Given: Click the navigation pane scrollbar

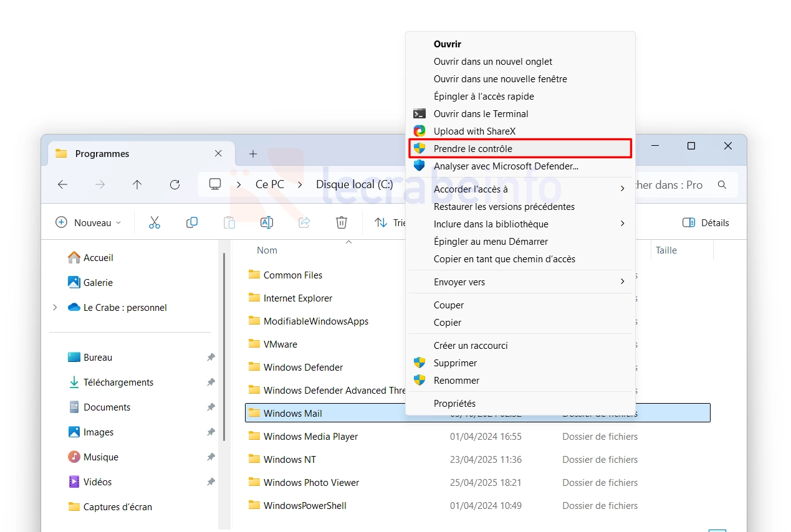Looking at the screenshot, I should [x=224, y=347].
